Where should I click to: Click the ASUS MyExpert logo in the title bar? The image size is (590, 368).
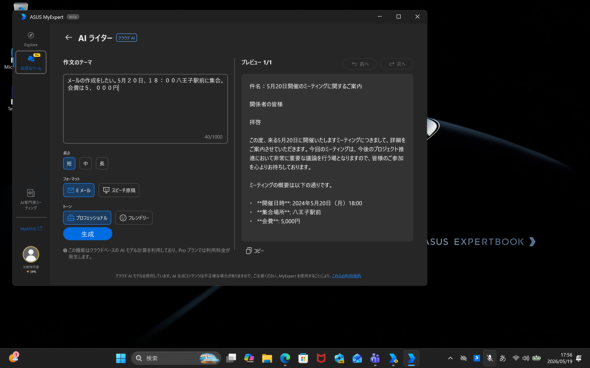pyautogui.click(x=23, y=17)
